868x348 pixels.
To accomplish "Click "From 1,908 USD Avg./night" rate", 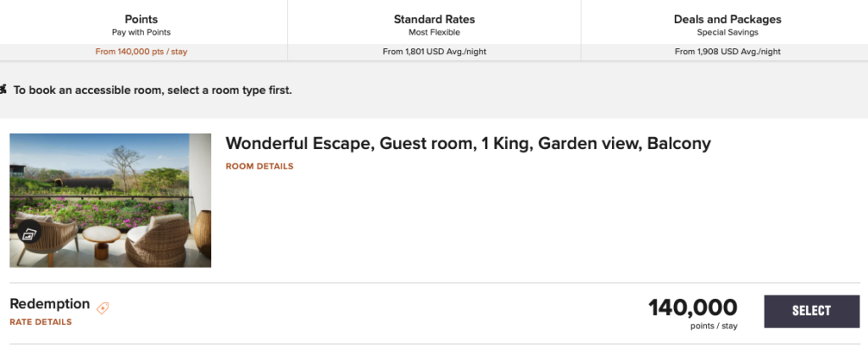I will 727,52.
